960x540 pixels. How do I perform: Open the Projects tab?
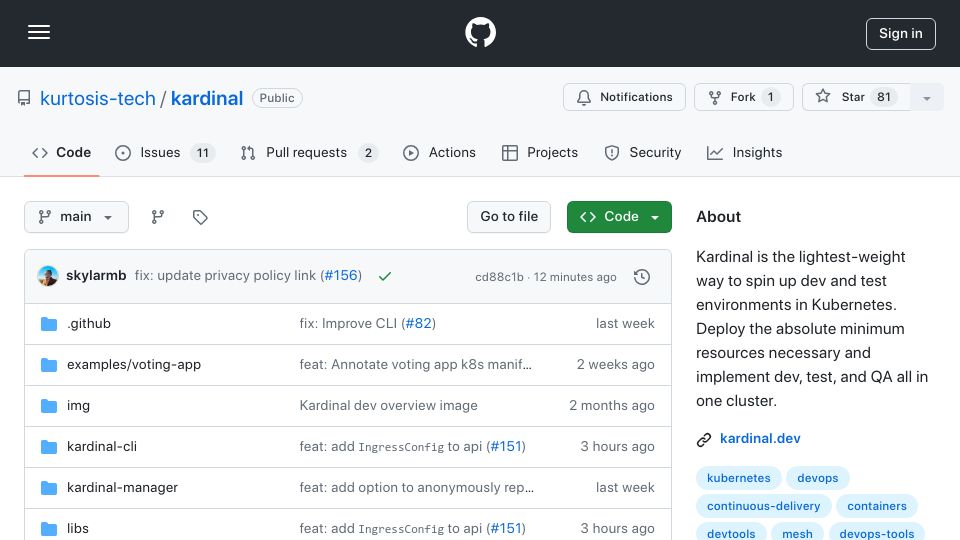(539, 152)
